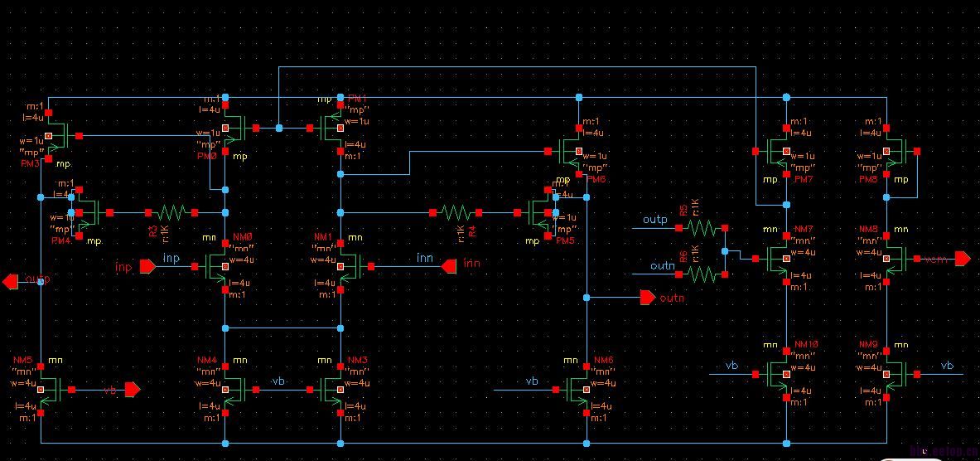This screenshot has height=461, width=980.
Task: Select the inp input pin
Action: tap(147, 266)
